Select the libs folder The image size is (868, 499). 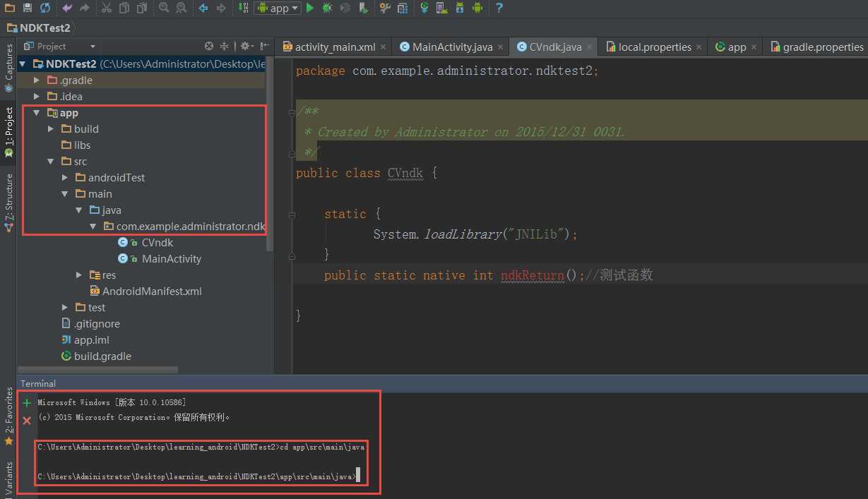[76, 145]
